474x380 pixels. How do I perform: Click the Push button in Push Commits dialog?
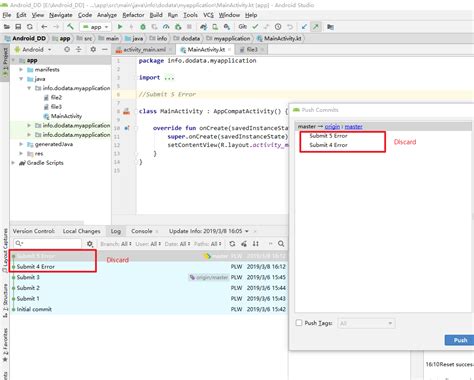click(x=460, y=340)
